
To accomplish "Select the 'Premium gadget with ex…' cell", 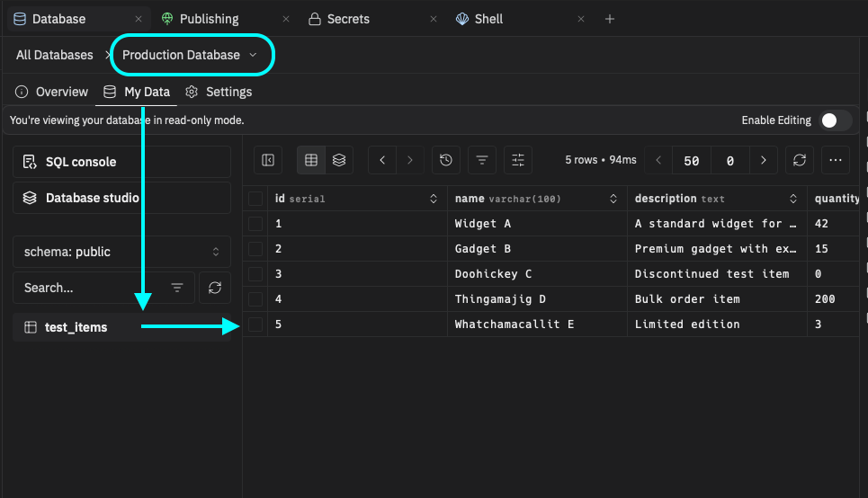I will 717,249.
